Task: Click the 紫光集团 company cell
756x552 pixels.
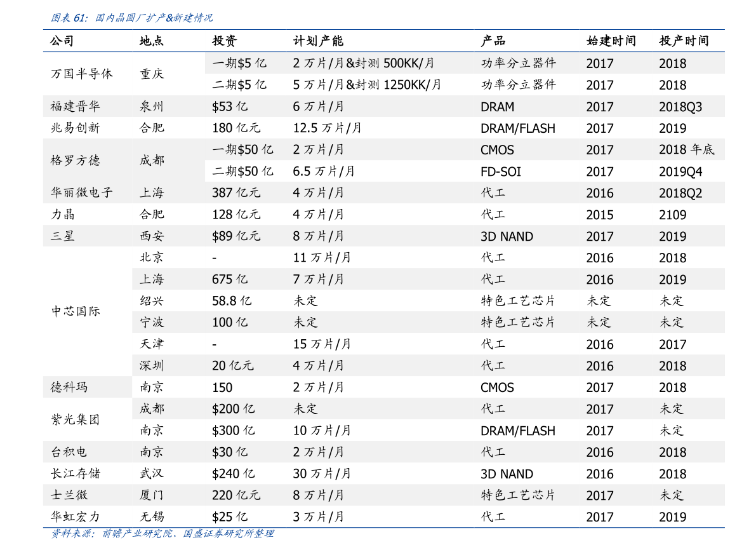Action: click(75, 420)
